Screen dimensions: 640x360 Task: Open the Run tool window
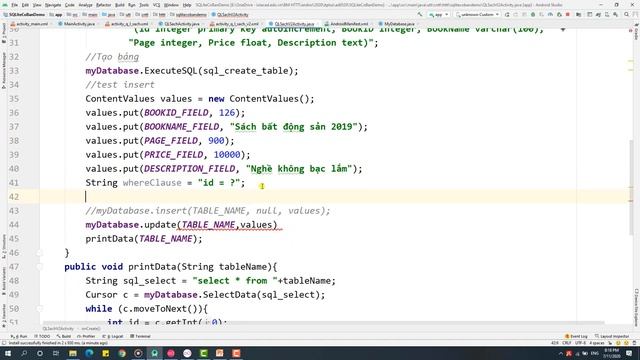pos(19,336)
